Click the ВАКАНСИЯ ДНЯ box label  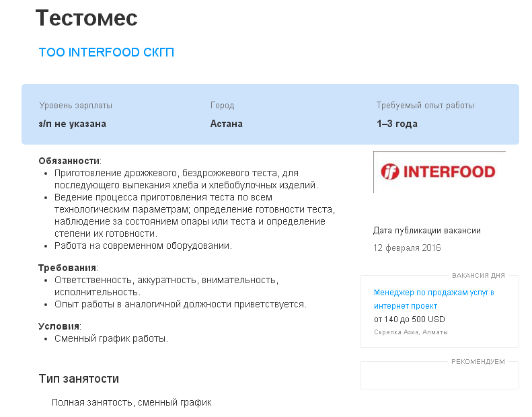click(x=478, y=276)
